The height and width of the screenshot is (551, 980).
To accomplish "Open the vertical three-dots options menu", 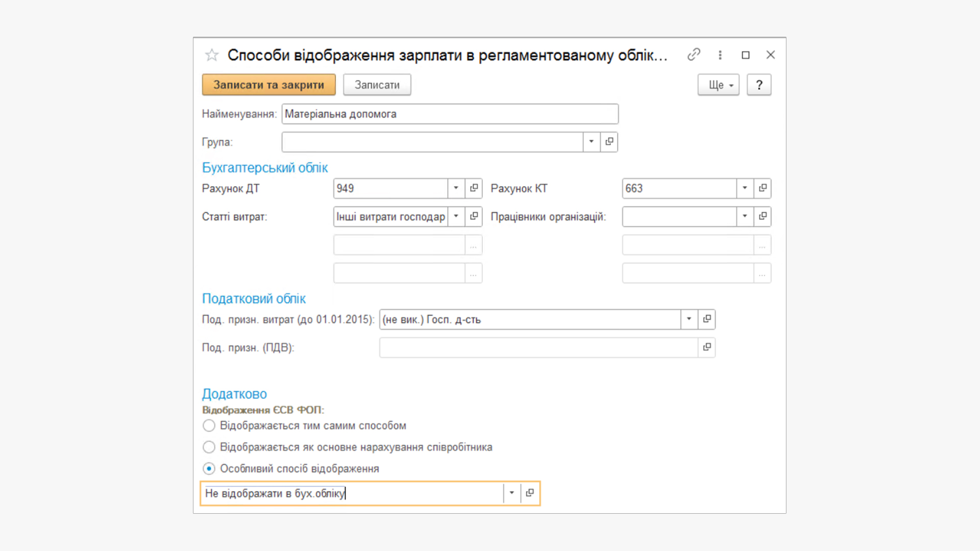I will coord(720,55).
